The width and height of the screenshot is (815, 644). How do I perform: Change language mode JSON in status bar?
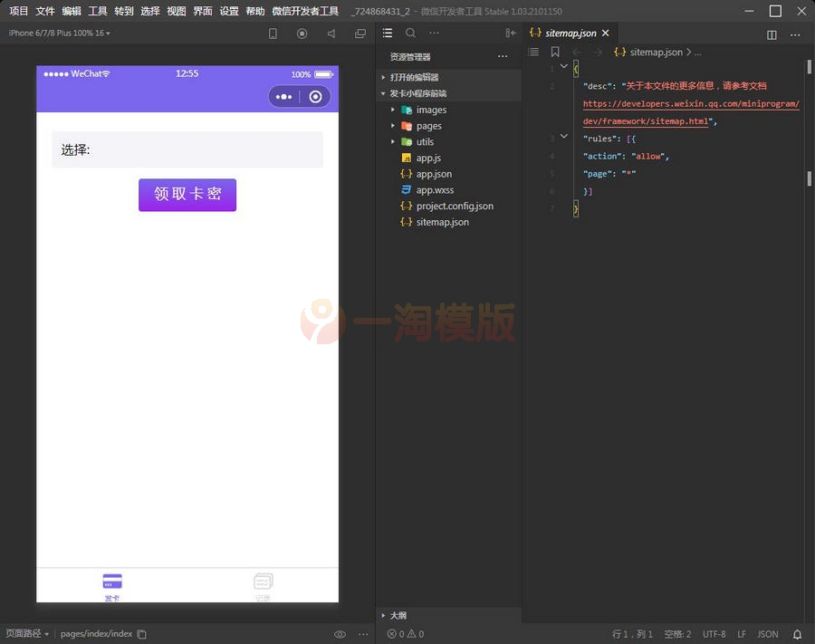pyautogui.click(x=767, y=634)
